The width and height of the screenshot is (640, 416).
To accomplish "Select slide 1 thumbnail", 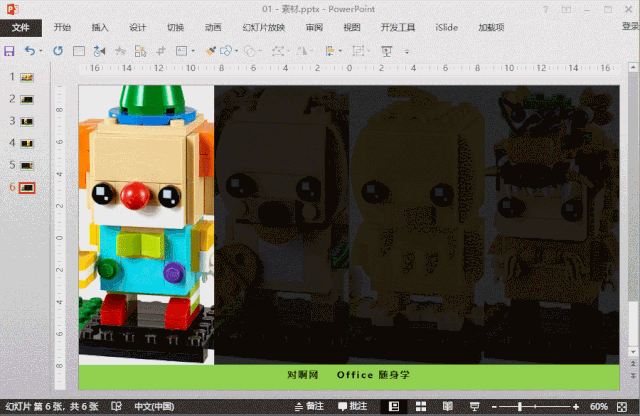I will 27,77.
